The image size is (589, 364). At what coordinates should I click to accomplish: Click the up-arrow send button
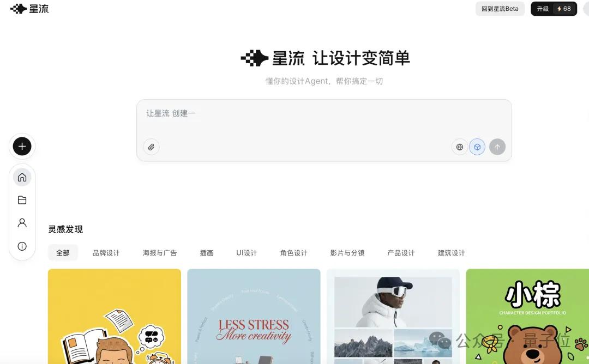[x=497, y=147]
